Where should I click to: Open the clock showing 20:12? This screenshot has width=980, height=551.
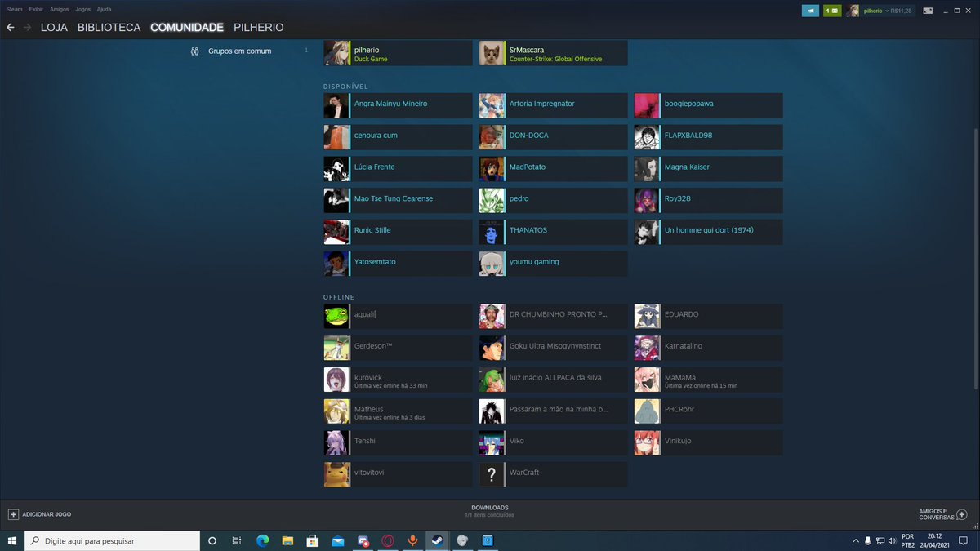pyautogui.click(x=936, y=540)
